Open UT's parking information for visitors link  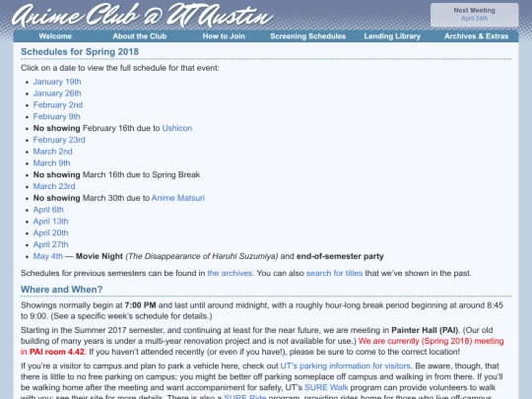345,366
